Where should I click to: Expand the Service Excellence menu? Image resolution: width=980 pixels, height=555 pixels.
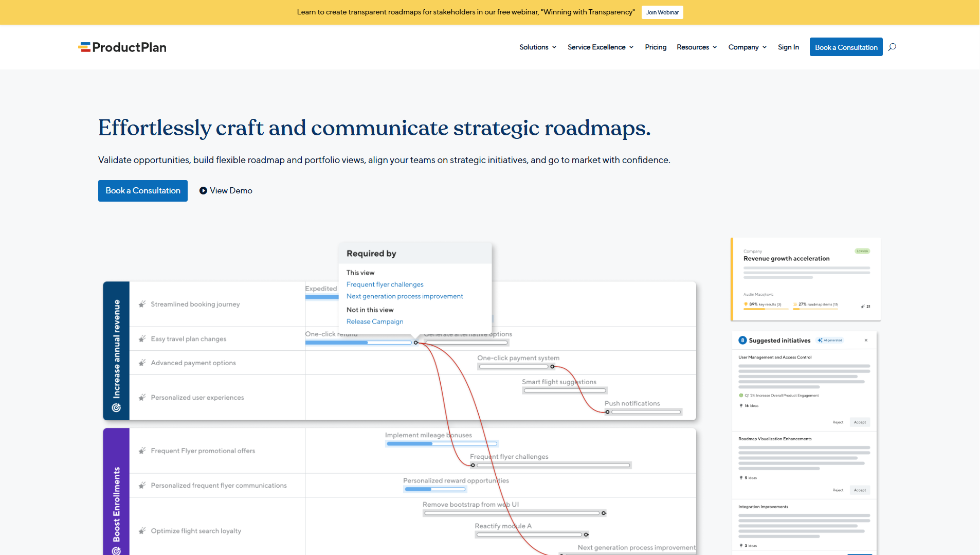pyautogui.click(x=601, y=47)
